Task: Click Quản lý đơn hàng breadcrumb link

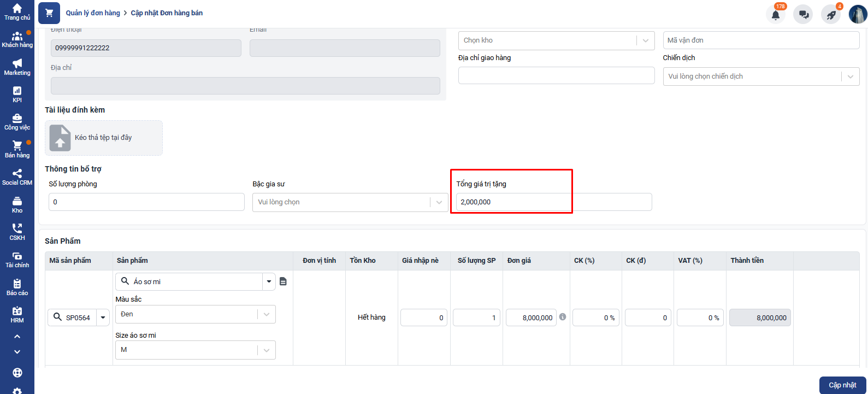Action: click(x=93, y=13)
